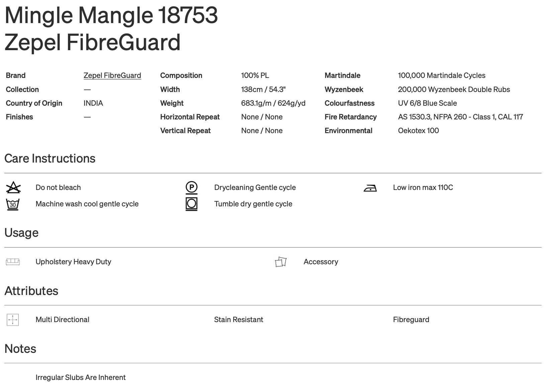Image resolution: width=546 pixels, height=392 pixels.
Task: Click the do not bleach icon
Action: (13, 188)
